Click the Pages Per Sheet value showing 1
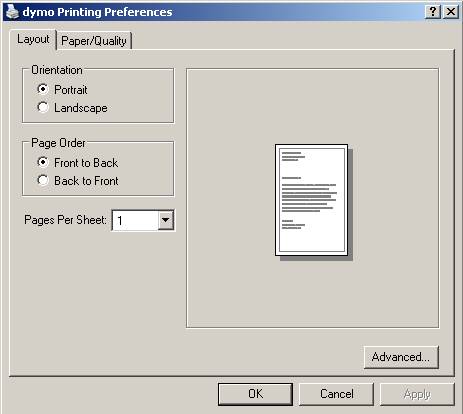The width and height of the screenshot is (463, 414). click(135, 220)
